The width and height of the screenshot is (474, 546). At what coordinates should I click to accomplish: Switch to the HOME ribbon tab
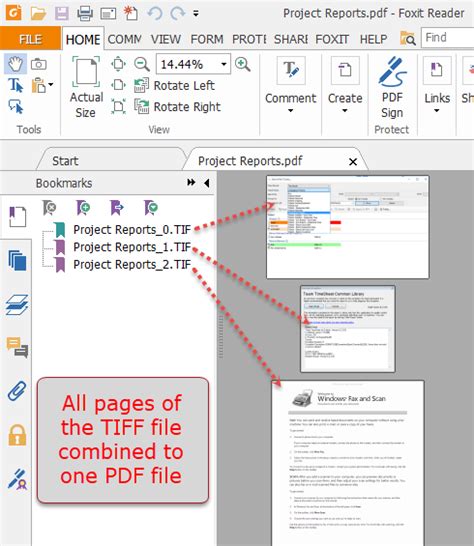(x=83, y=39)
